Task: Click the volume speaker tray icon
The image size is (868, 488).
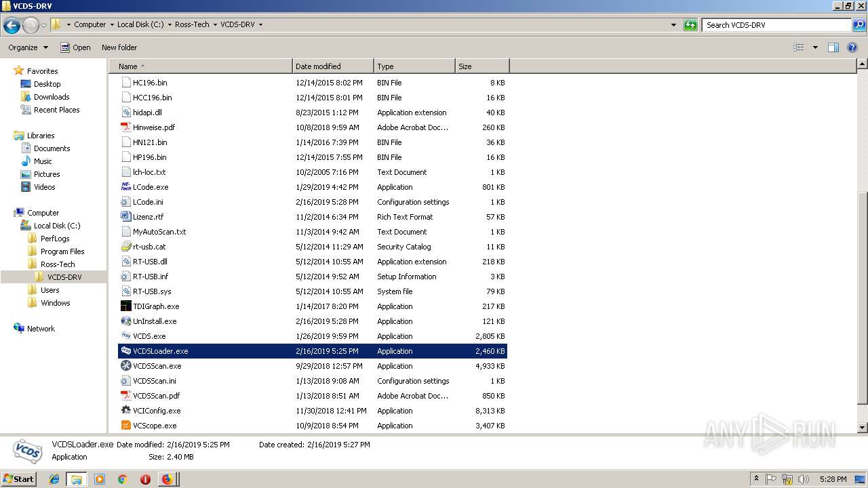Action: 804,479
